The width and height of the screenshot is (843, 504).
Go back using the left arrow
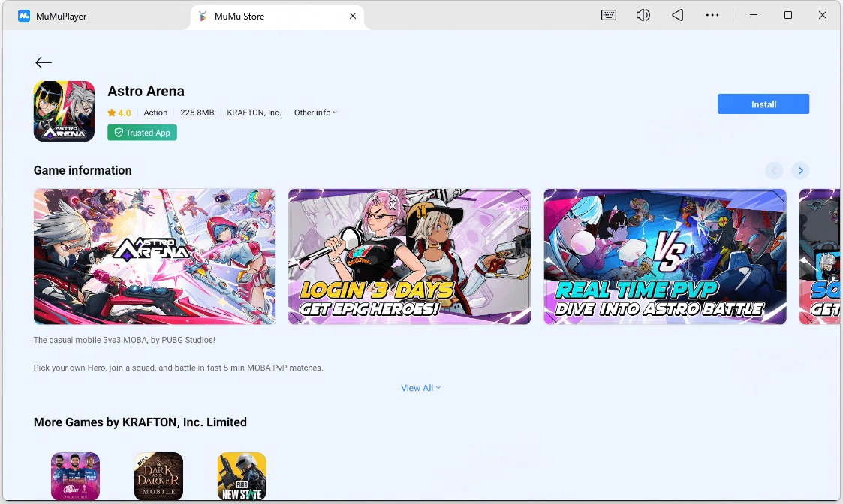(x=44, y=62)
